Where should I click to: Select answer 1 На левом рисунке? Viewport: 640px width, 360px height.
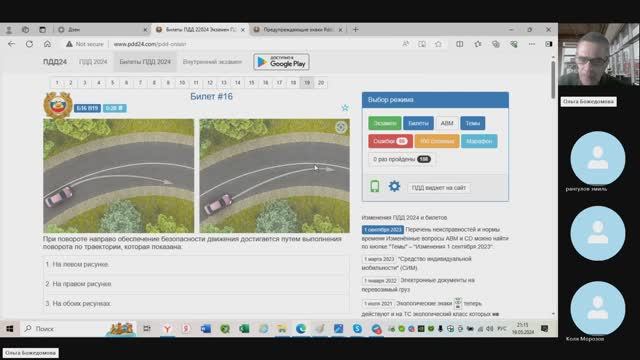tap(196, 264)
